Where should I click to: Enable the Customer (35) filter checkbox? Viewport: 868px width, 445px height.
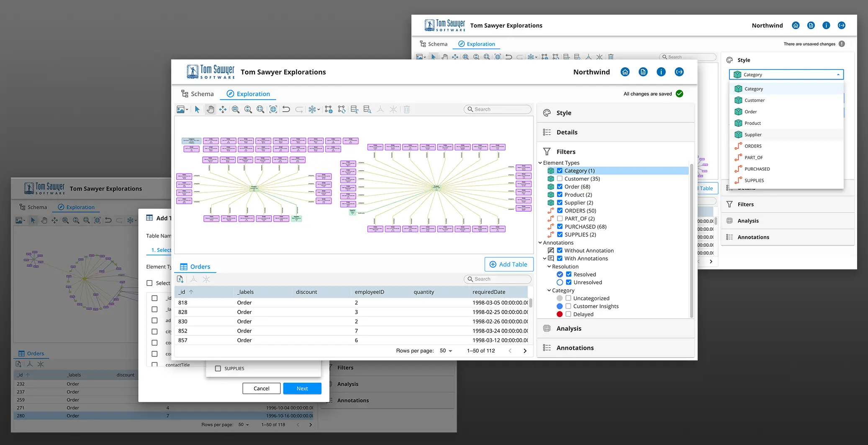pos(560,179)
